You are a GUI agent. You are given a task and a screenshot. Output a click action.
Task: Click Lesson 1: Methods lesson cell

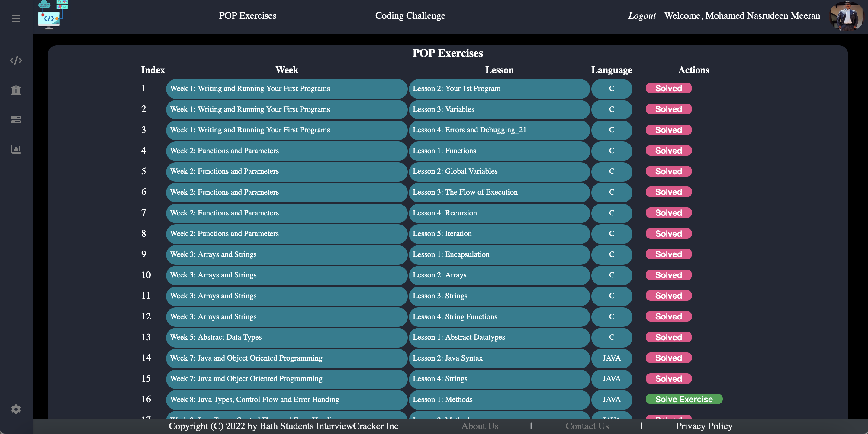tap(499, 399)
